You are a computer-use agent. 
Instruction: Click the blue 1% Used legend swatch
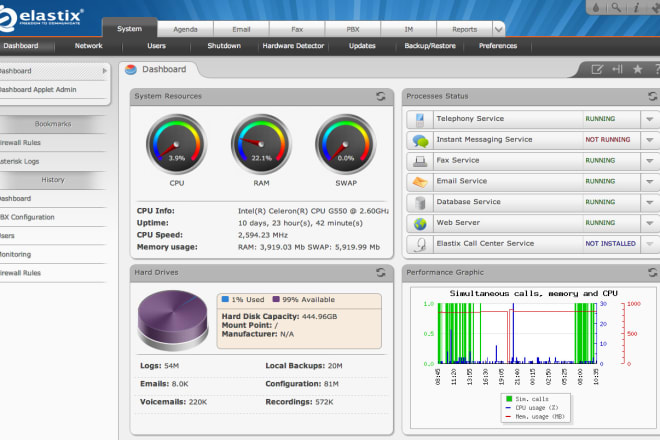click(225, 299)
